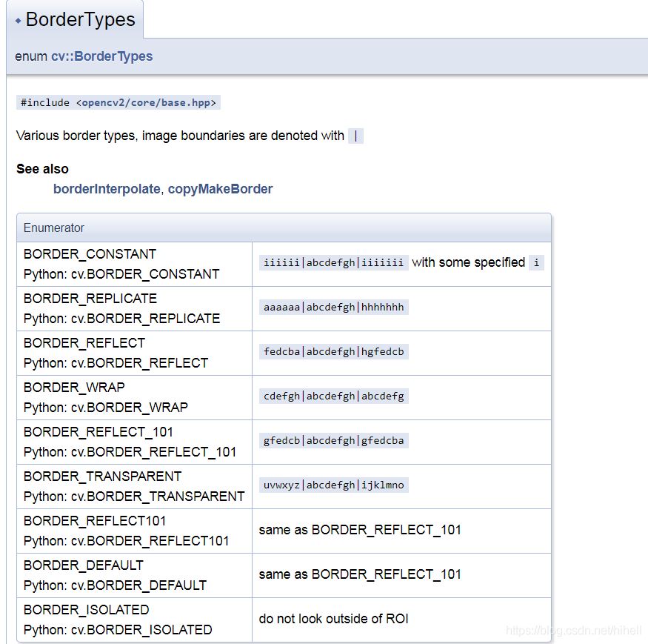The width and height of the screenshot is (648, 644).
Task: Click the BORDER_REPLICATE enumerator name
Action: click(90, 299)
